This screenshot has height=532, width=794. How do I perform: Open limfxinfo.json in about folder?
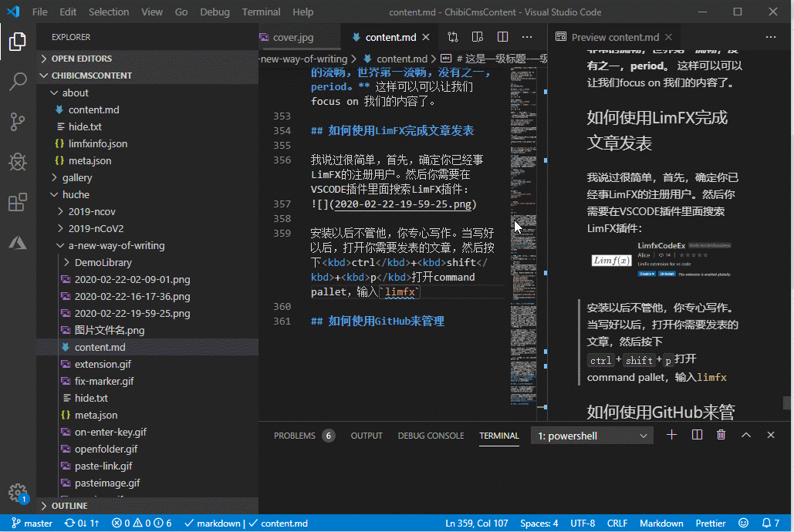click(147, 143)
